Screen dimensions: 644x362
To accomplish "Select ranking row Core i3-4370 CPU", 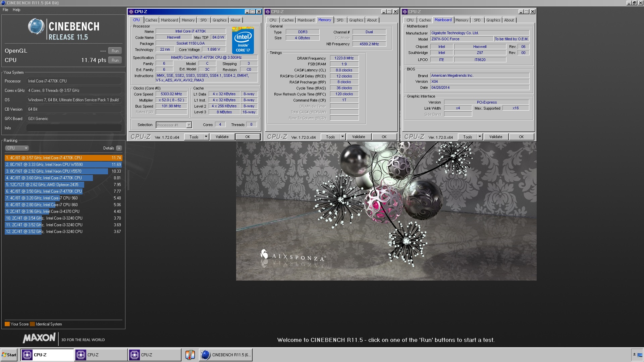I will [63, 212].
